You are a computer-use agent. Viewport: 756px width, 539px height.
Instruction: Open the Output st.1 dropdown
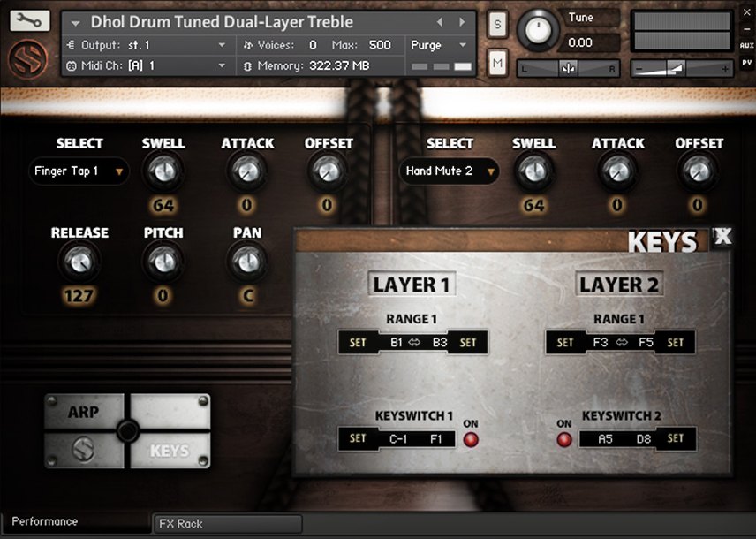tap(141, 45)
